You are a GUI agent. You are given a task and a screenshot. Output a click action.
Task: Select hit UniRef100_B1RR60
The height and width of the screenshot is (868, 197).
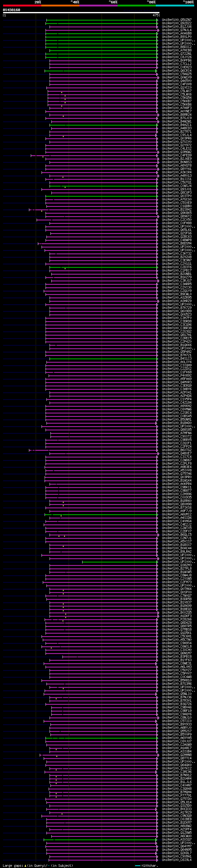[x=177, y=501]
